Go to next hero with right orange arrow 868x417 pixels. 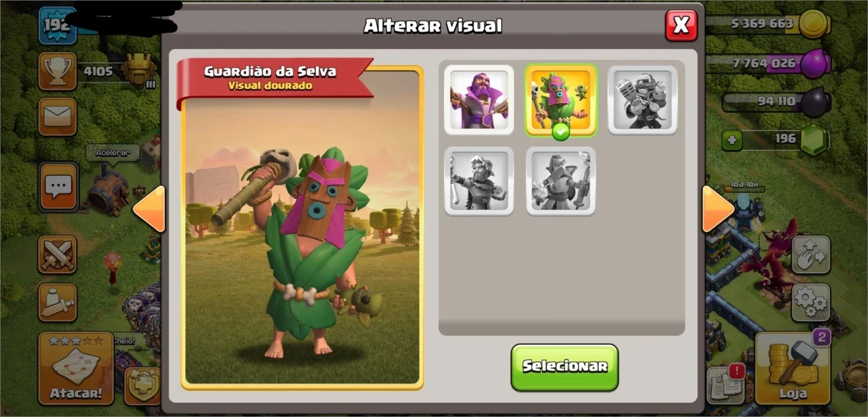tap(717, 209)
